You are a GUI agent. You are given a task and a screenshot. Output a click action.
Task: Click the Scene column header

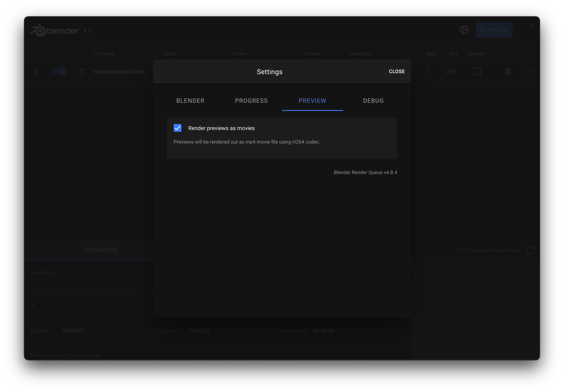pyautogui.click(x=239, y=54)
